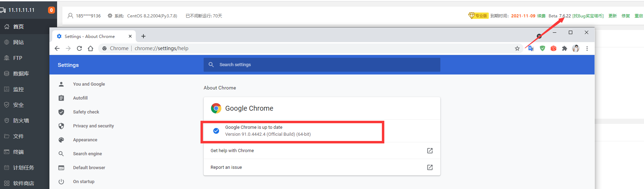Click the 重启 restart link
The width and height of the screenshot is (644, 189).
click(639, 16)
